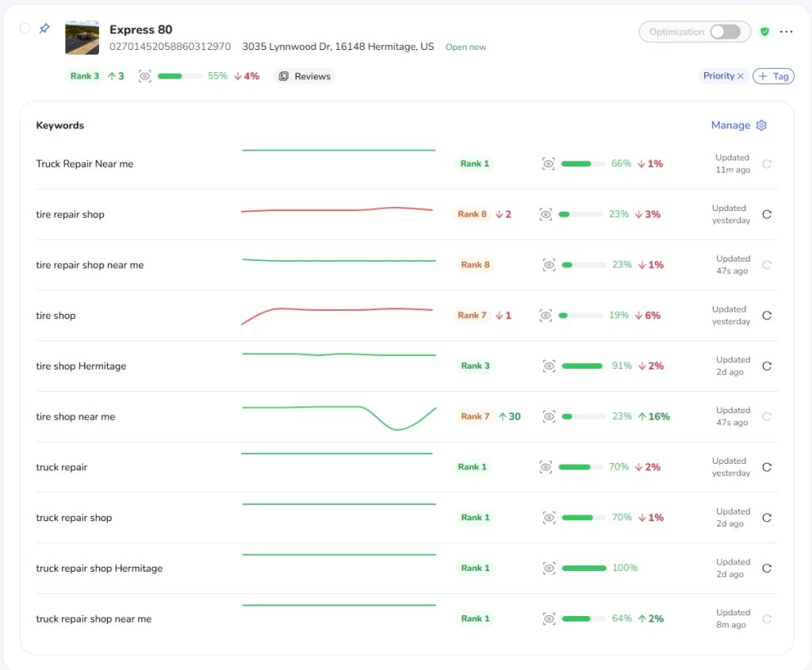
Task: Click eye icon in tire repair shop near me row
Action: click(x=549, y=265)
